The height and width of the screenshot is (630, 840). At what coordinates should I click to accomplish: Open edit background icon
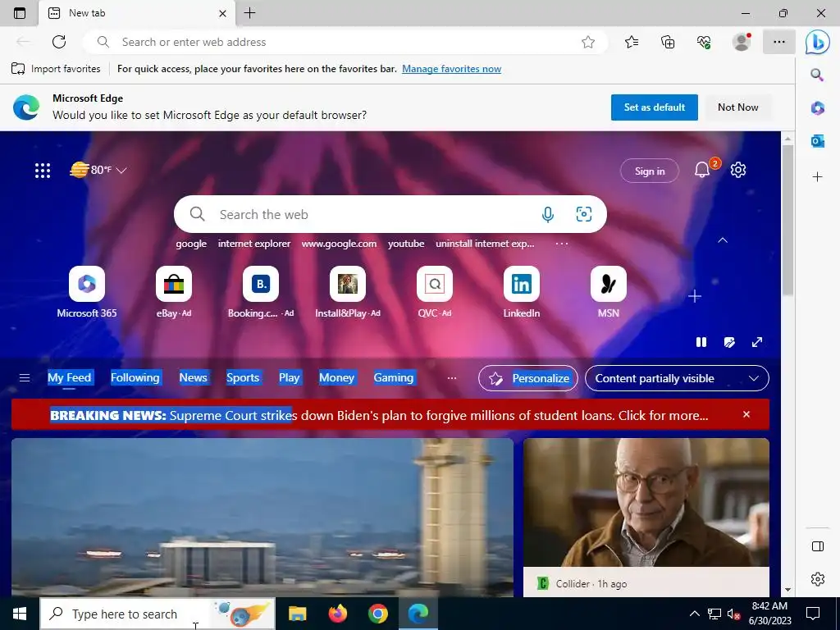(x=729, y=342)
